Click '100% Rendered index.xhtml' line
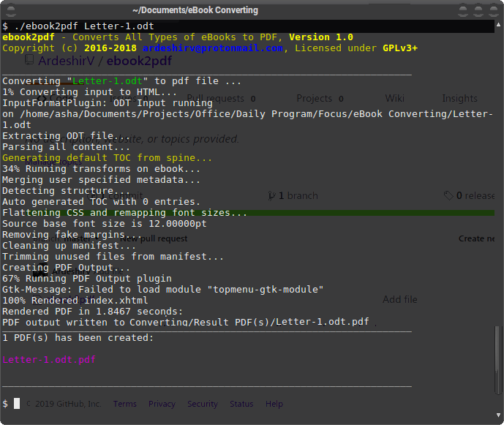The image size is (504, 425). point(75,300)
